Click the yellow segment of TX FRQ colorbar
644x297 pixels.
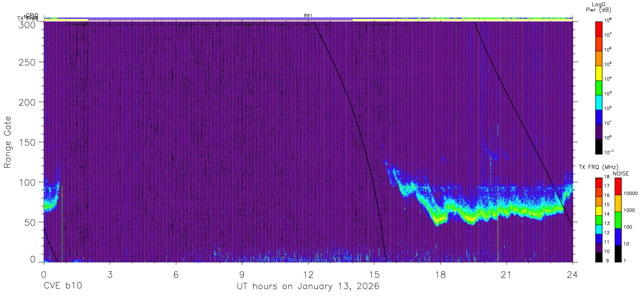click(x=599, y=211)
